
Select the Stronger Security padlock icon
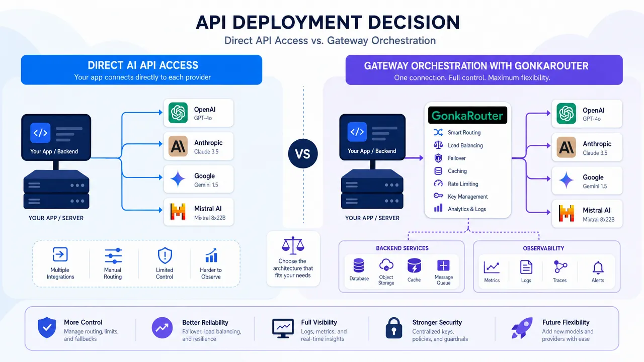[x=394, y=327]
